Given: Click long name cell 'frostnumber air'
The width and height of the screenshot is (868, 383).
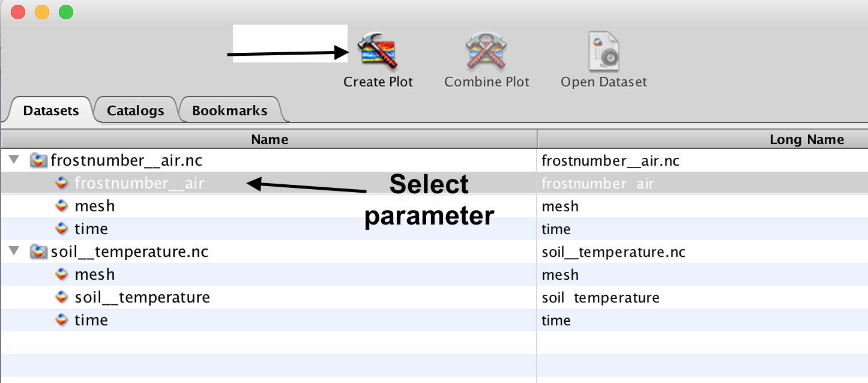Looking at the screenshot, I should (x=598, y=183).
